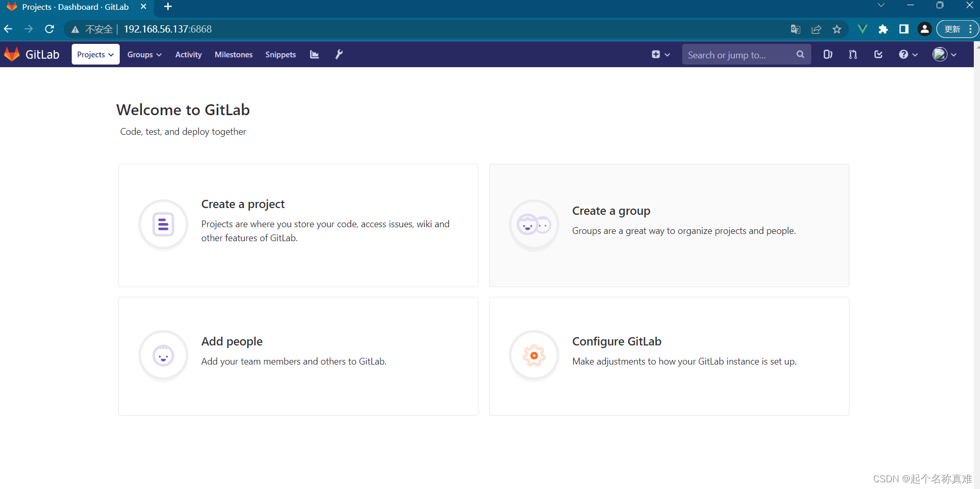This screenshot has width=980, height=489.
Task: Open Chrome profile avatar
Action: coord(925,29)
